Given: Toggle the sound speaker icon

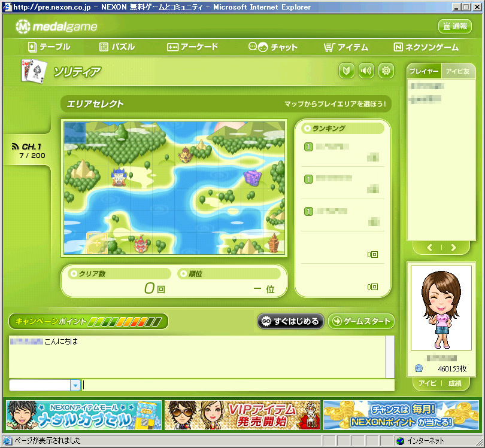Looking at the screenshot, I should coord(366,71).
